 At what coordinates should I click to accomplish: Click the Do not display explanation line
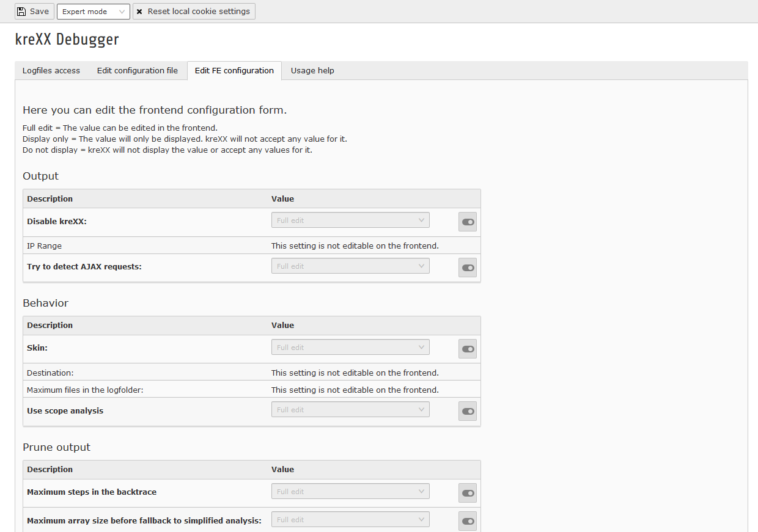[167, 150]
